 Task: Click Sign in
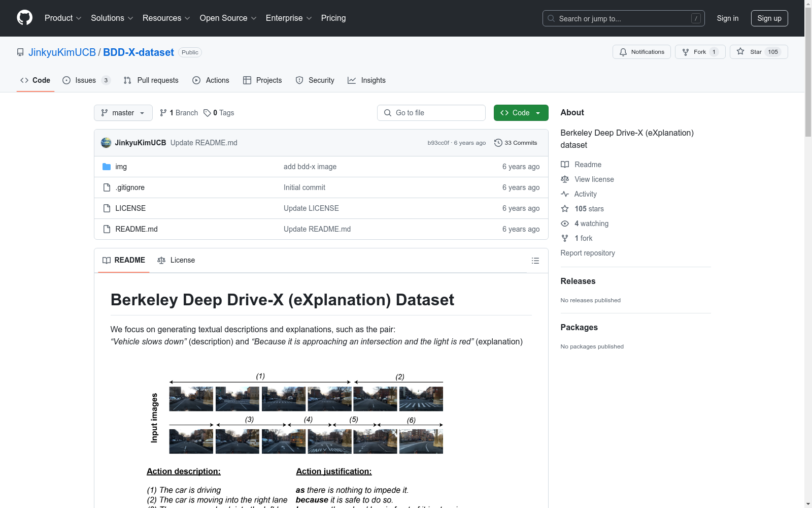coord(727,18)
